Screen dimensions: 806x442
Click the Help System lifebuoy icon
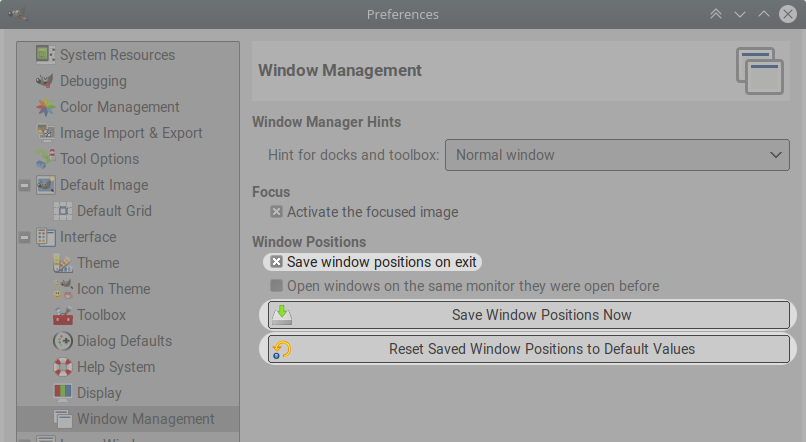(63, 367)
